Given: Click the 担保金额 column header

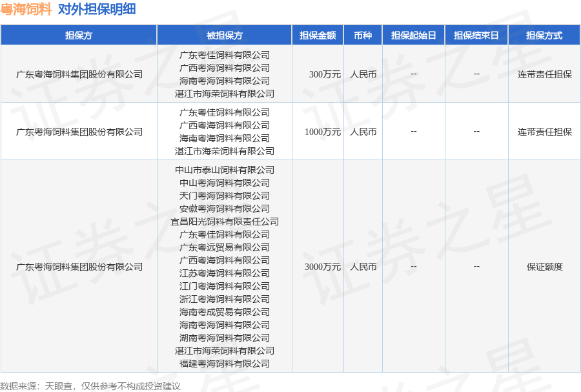Looking at the screenshot, I should coord(318,36).
